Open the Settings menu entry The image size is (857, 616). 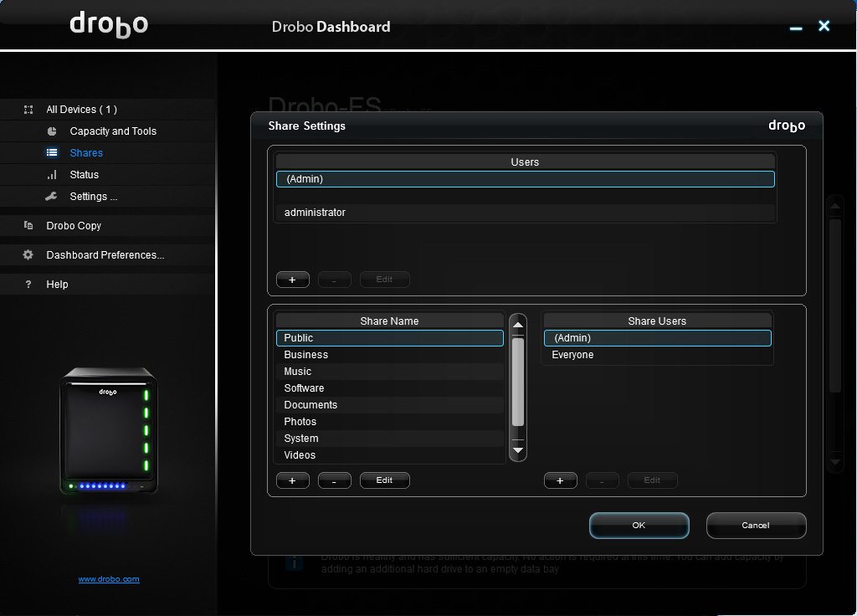[x=94, y=196]
